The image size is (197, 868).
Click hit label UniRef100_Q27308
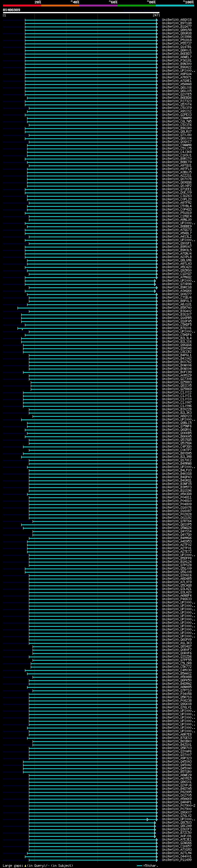click(x=177, y=379)
